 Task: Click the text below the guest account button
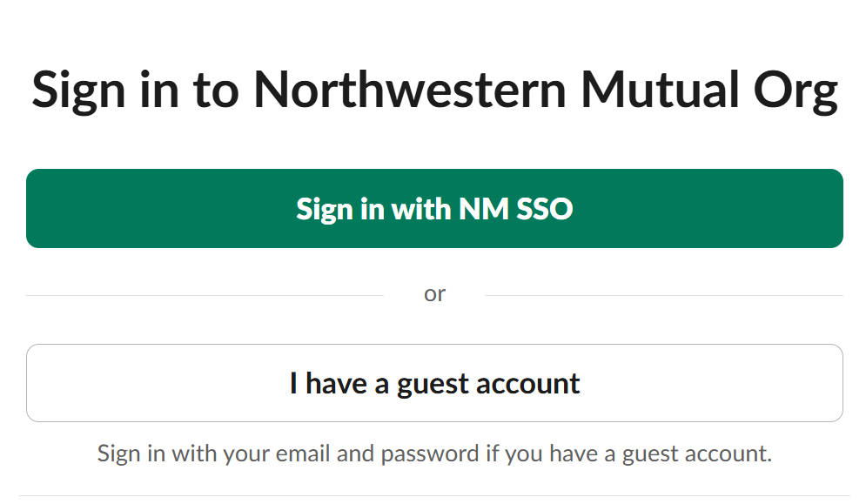click(435, 453)
